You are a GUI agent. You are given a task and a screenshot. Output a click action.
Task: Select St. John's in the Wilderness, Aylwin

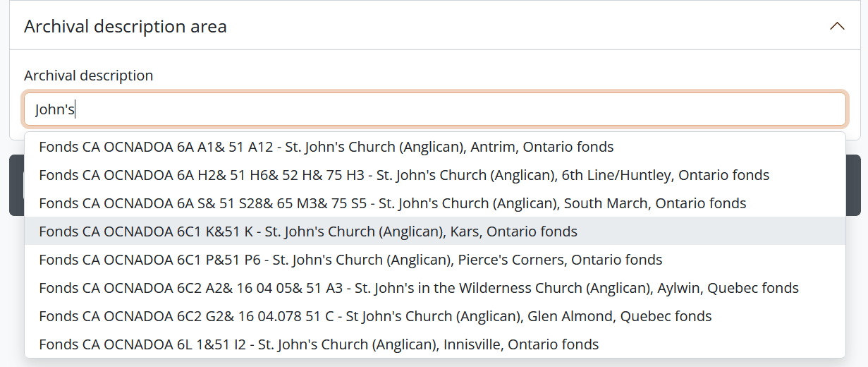click(419, 288)
